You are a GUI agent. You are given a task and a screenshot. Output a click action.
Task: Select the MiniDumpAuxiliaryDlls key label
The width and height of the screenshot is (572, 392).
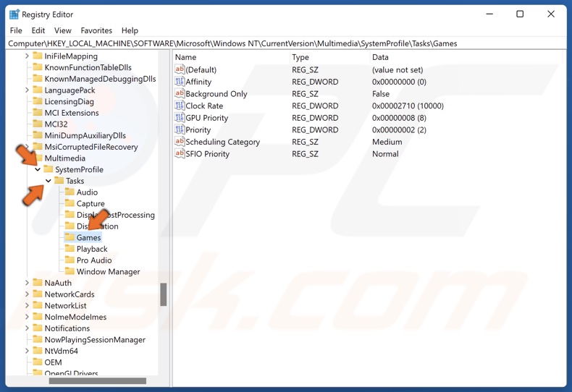coord(85,135)
